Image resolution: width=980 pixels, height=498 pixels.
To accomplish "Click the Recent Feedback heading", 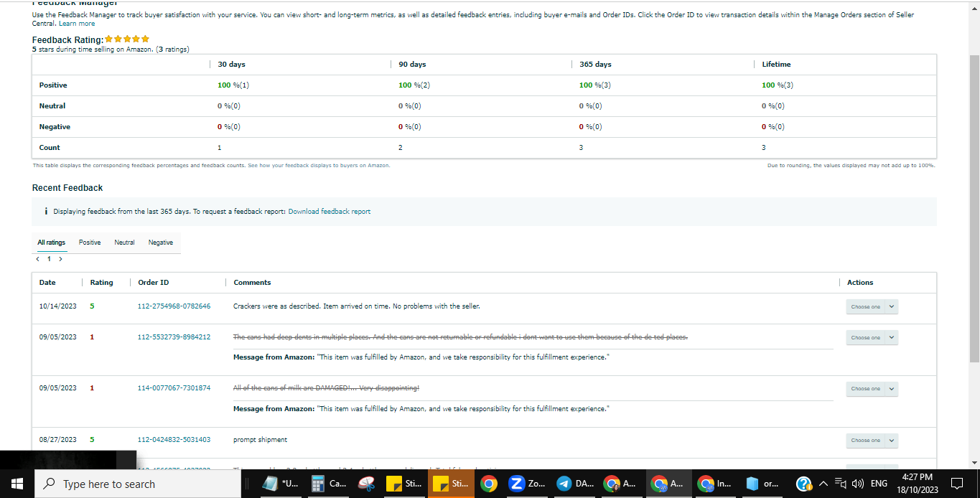I will click(x=67, y=188).
